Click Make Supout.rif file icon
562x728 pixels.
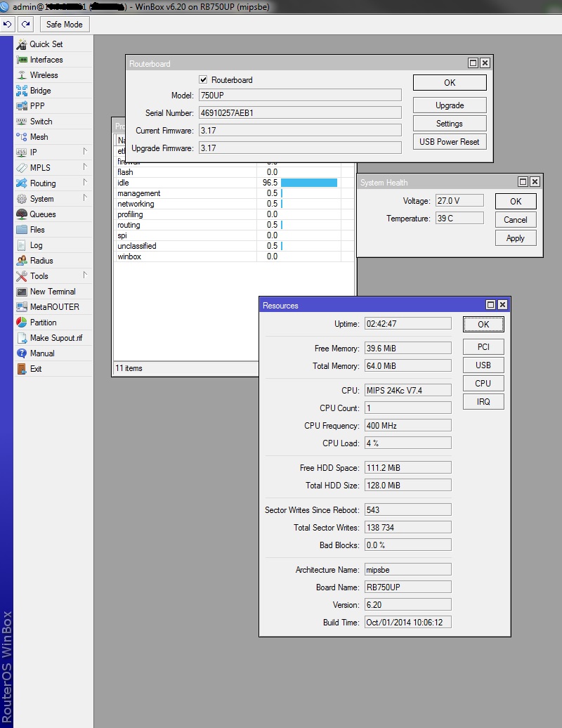point(22,338)
